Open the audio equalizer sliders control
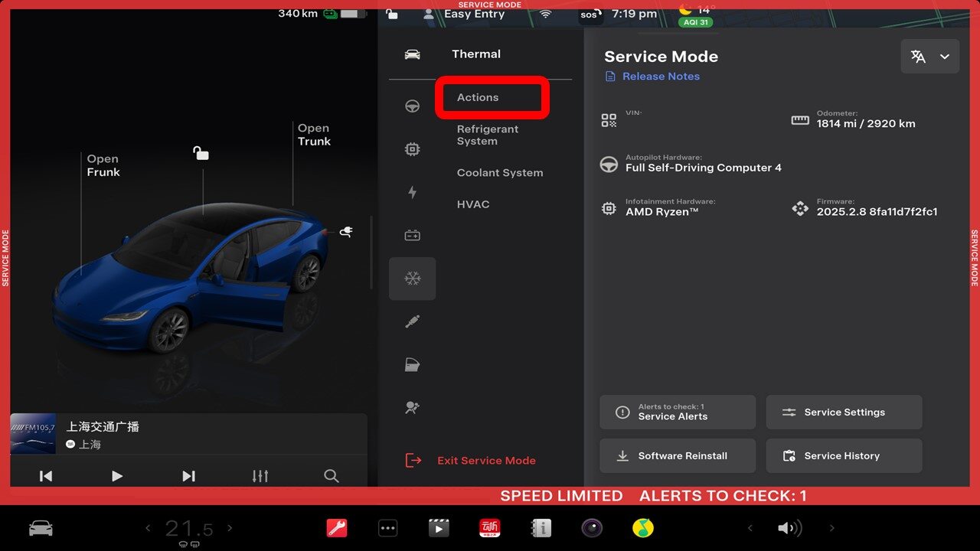This screenshot has width=980, height=551. coord(260,476)
